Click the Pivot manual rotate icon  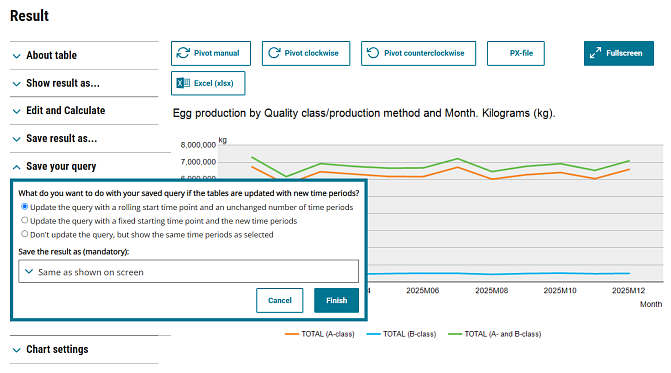[183, 53]
